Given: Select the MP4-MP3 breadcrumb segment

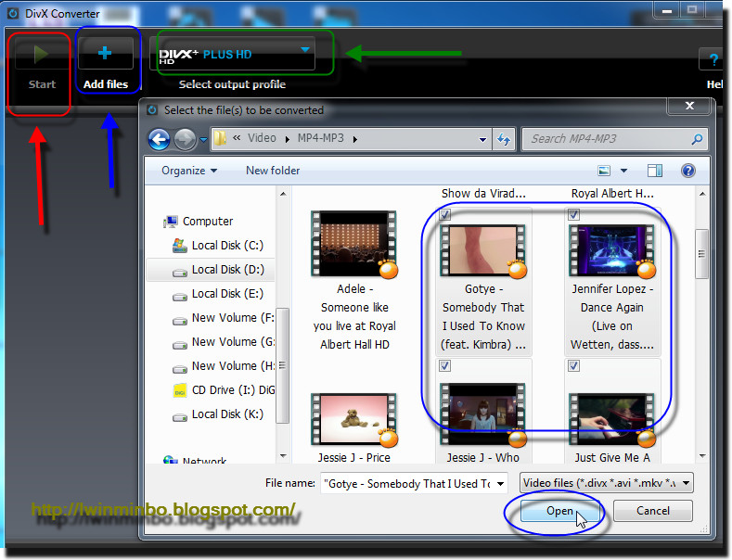Looking at the screenshot, I should (x=321, y=138).
